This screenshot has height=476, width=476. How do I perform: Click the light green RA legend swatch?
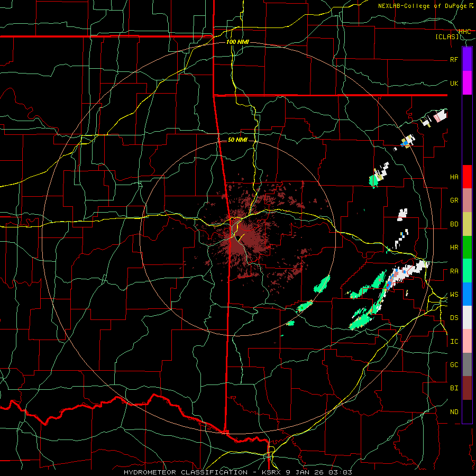467,270
